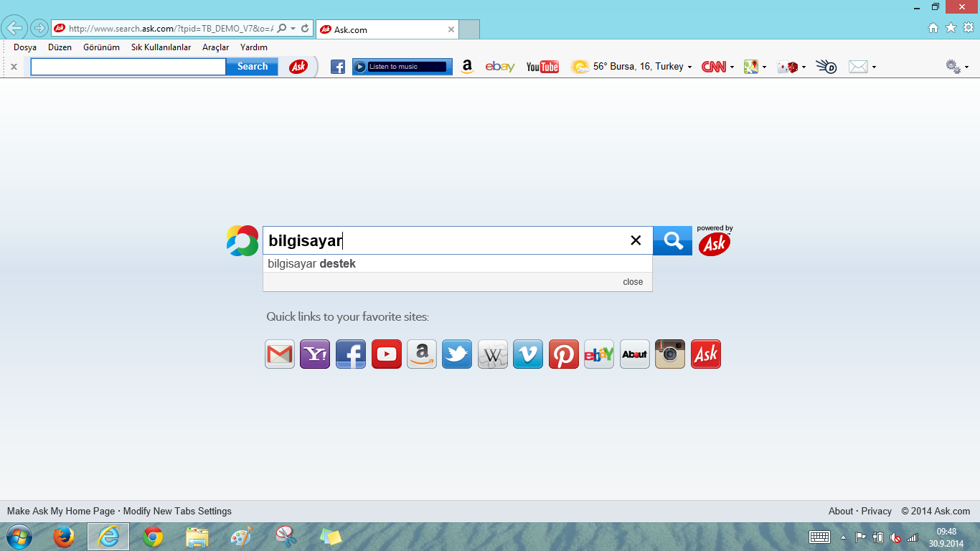Select suggestion 'bilgisayar destek'

(458, 263)
